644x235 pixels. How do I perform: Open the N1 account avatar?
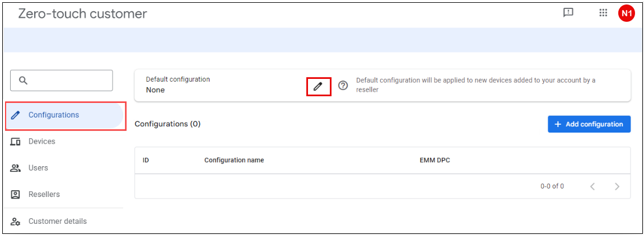coord(626,13)
